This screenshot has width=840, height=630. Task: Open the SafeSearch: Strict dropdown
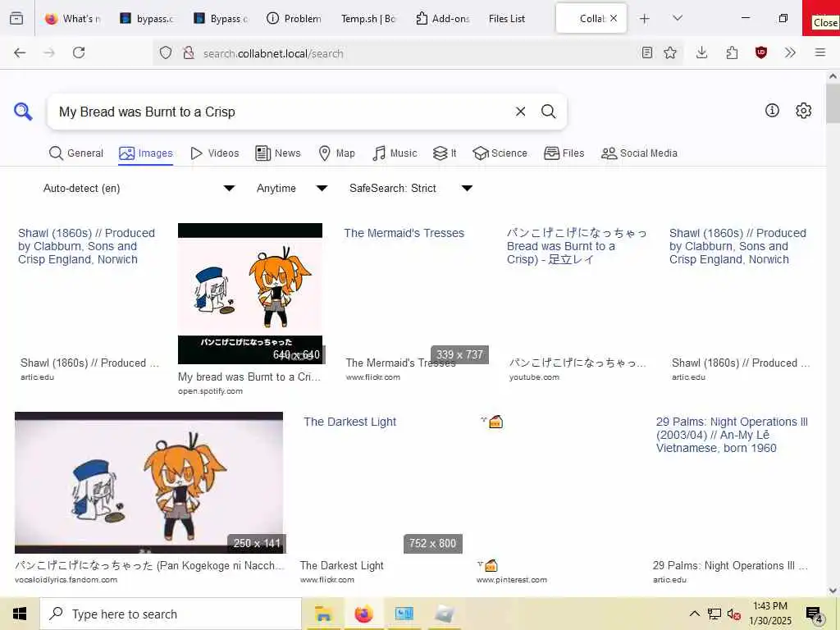[410, 188]
